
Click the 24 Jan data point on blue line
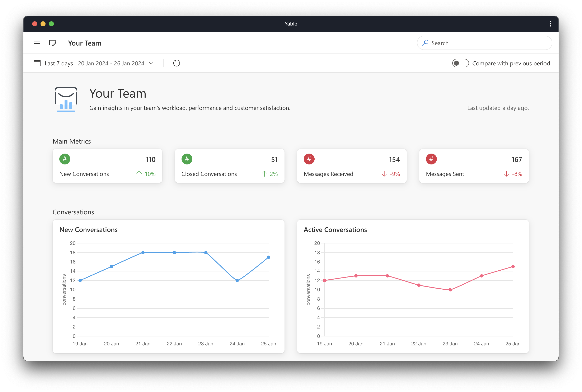[x=237, y=280]
